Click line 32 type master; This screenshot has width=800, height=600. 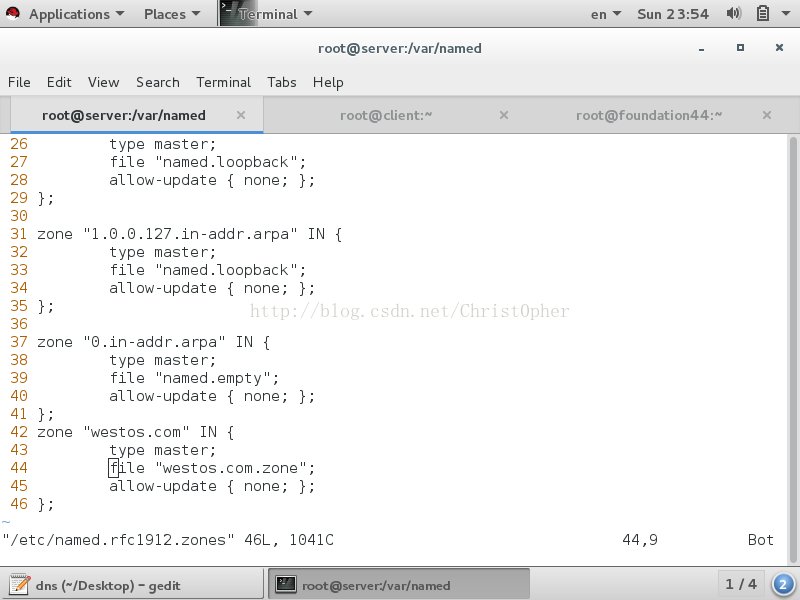163,252
